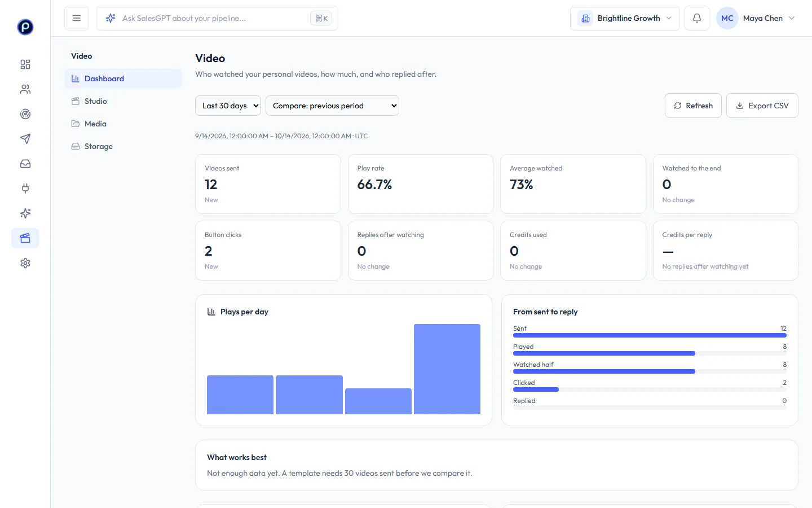Open the Compare: previous period dropdown
Image resolution: width=812 pixels, height=508 pixels.
tap(332, 106)
